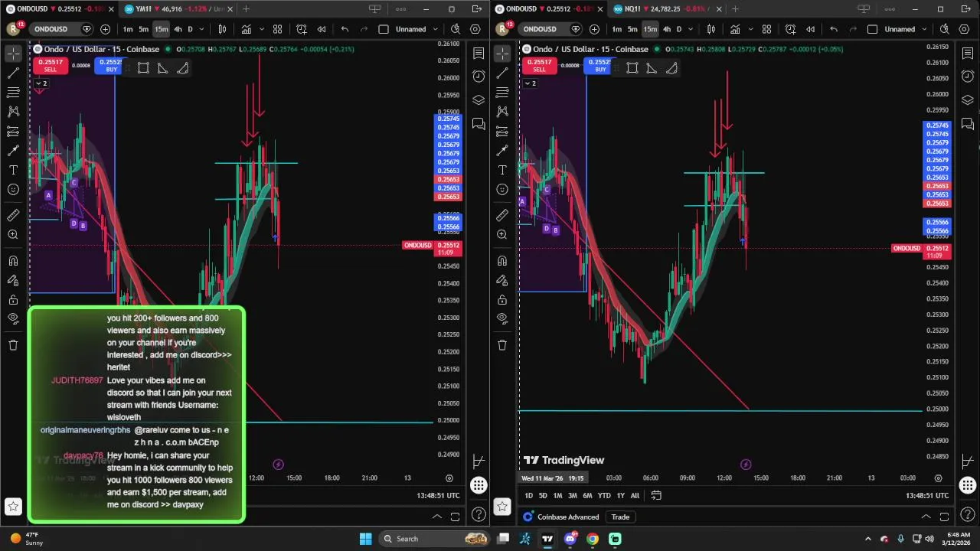Open the watchlist panel icon in left window
Screen dimensions: 980x551
(479, 54)
